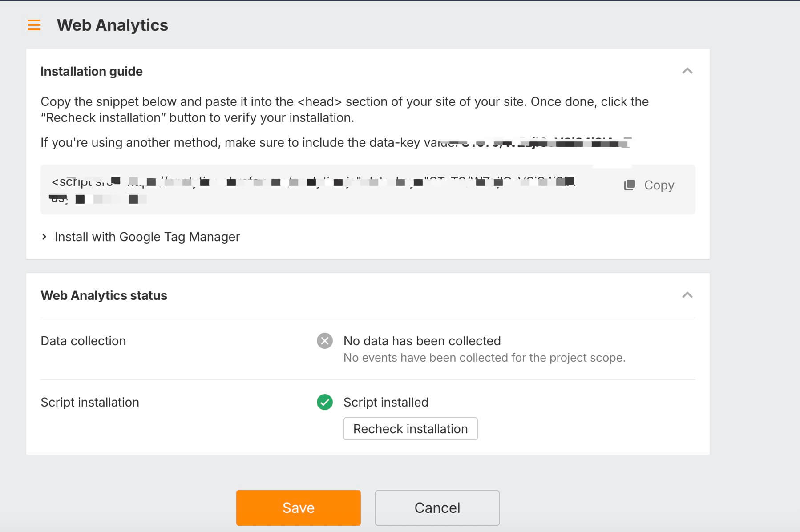
Task: Click the green checkmark script installed icon
Action: [325, 402]
